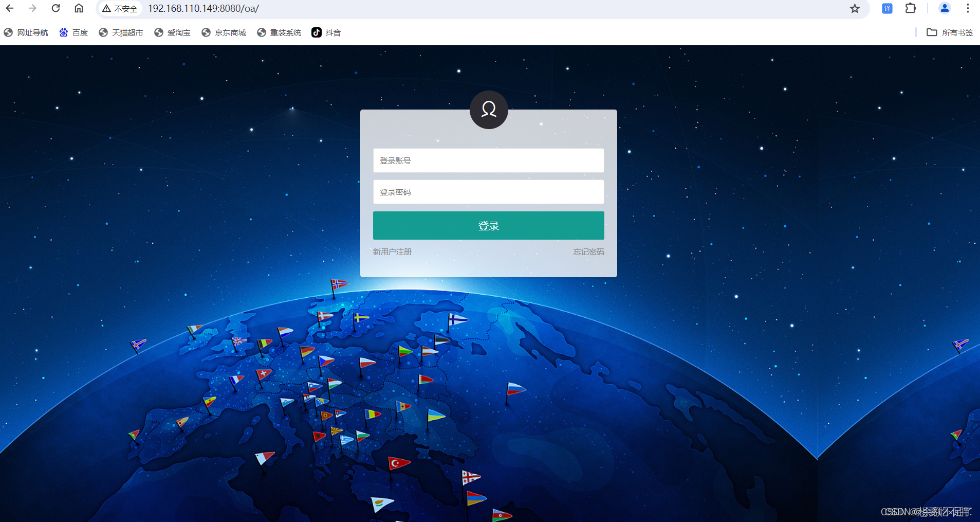Open the 重装系统 bookmark
The image size is (980, 522).
[279, 32]
